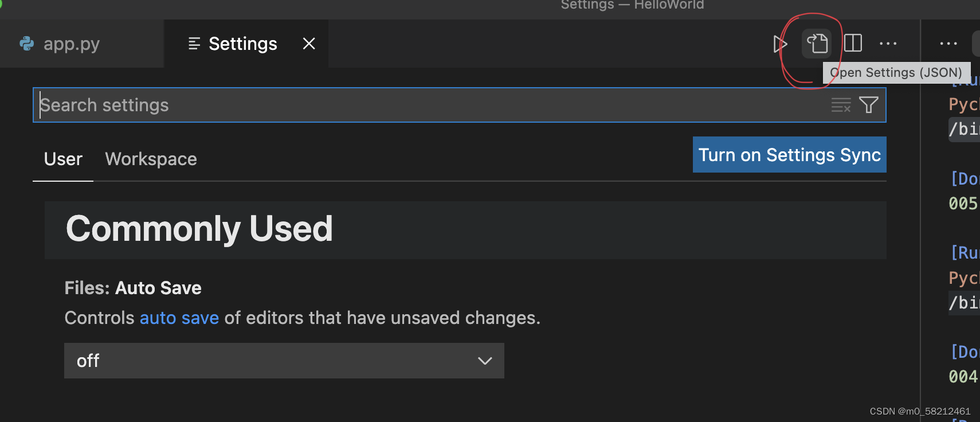The width and height of the screenshot is (980, 422).
Task: Open Settings (JSON) via toolbar icon
Action: click(817, 43)
